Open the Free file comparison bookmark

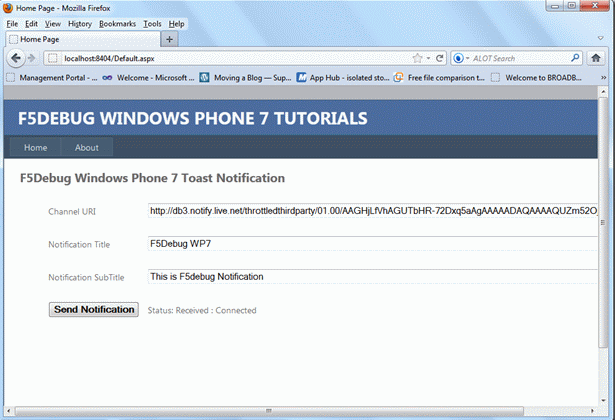click(x=439, y=78)
